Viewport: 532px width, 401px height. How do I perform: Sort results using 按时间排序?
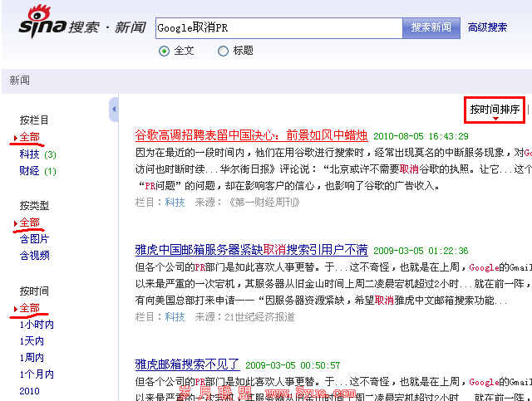[x=495, y=110]
